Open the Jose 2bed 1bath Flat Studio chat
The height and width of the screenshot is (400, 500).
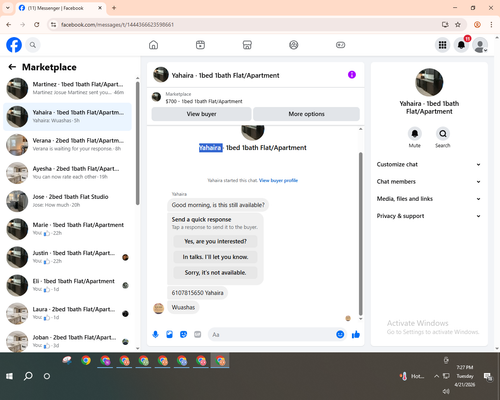click(67, 201)
